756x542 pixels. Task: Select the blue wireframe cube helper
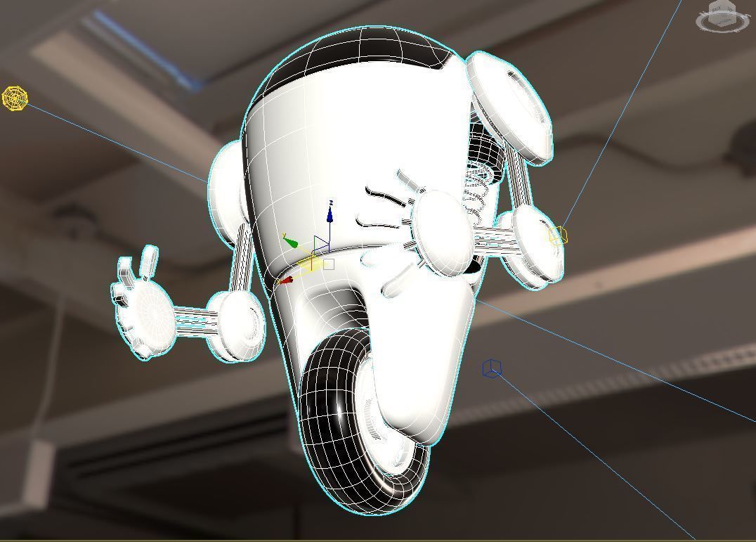[492, 368]
